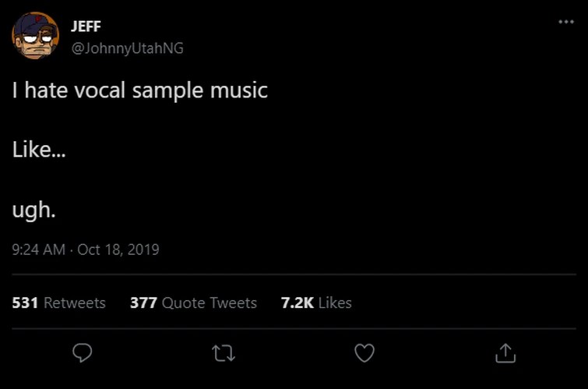
Task: Visit the @JohnnyUtahNG handle link
Action: pyautogui.click(x=128, y=48)
